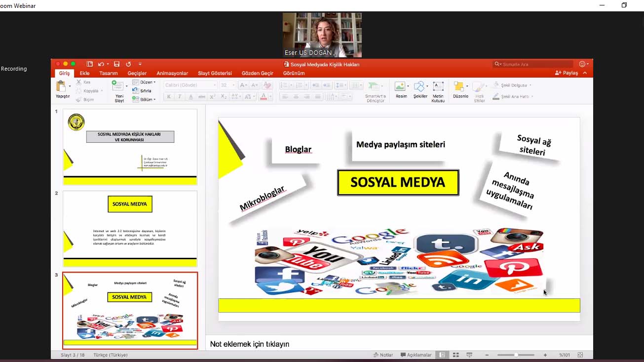Clear formatting with the eraser icon

[x=267, y=85]
